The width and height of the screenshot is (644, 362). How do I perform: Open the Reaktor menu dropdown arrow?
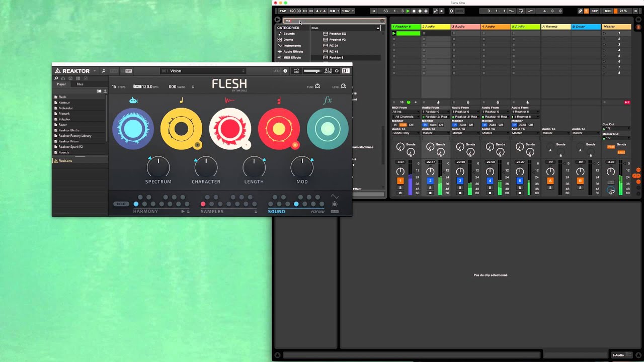pos(95,71)
